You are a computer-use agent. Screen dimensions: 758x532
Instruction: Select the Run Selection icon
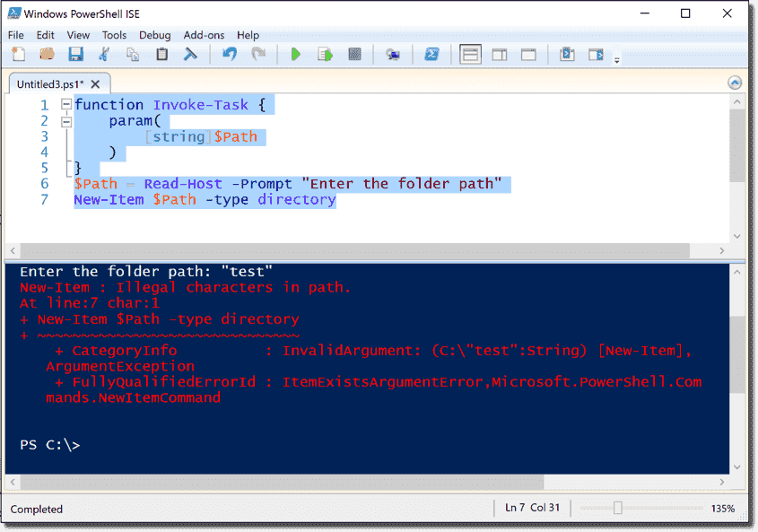coord(325,54)
